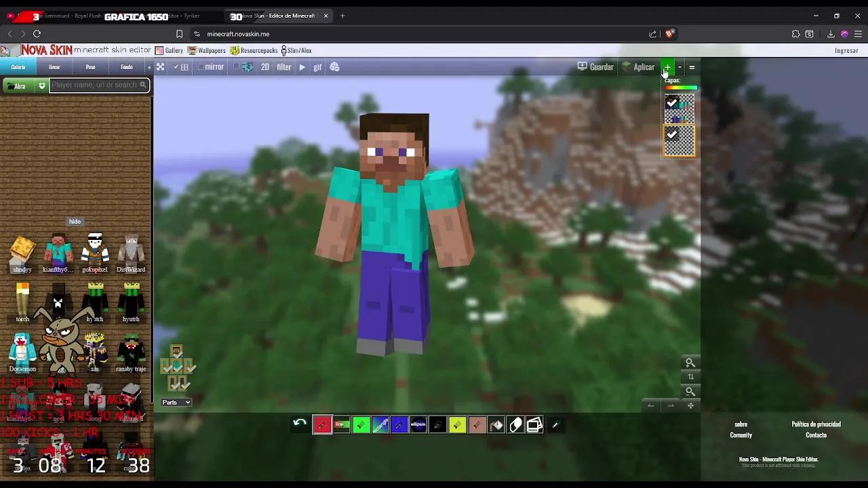Click the hide tooltip button
The image size is (868, 488).
[x=75, y=221]
